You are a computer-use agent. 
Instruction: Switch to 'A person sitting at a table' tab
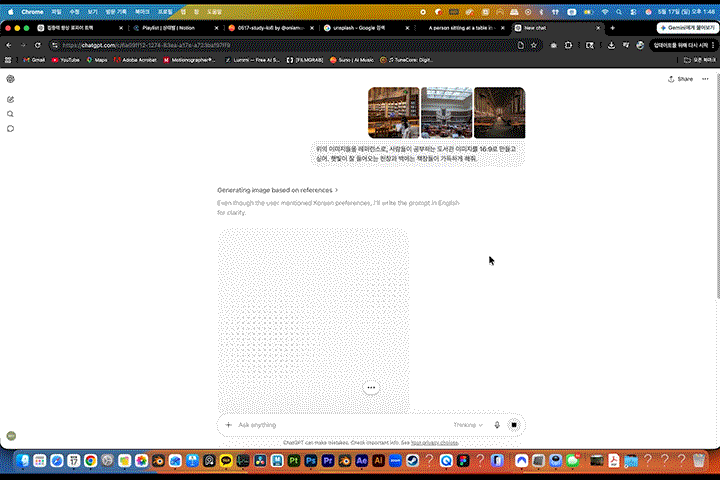461,28
